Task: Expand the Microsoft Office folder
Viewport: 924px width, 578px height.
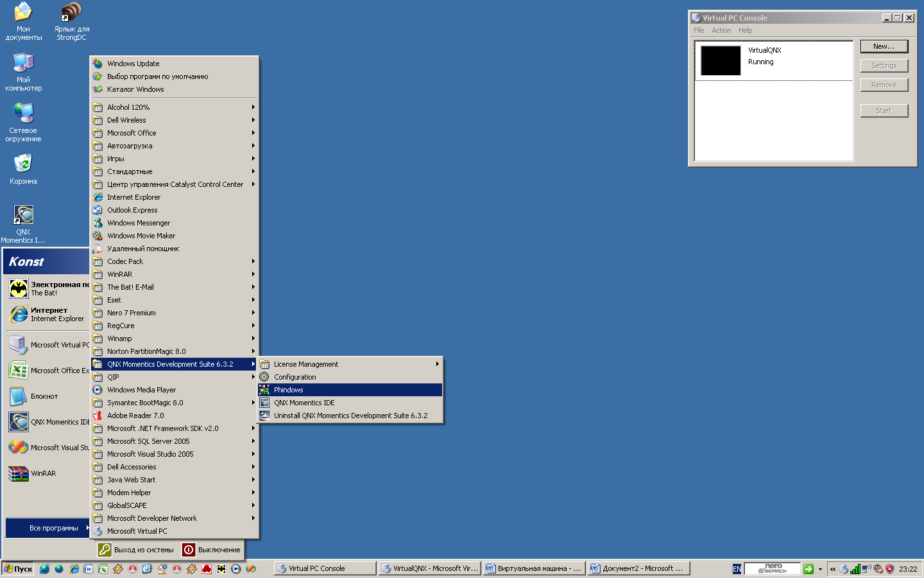Action: (174, 133)
